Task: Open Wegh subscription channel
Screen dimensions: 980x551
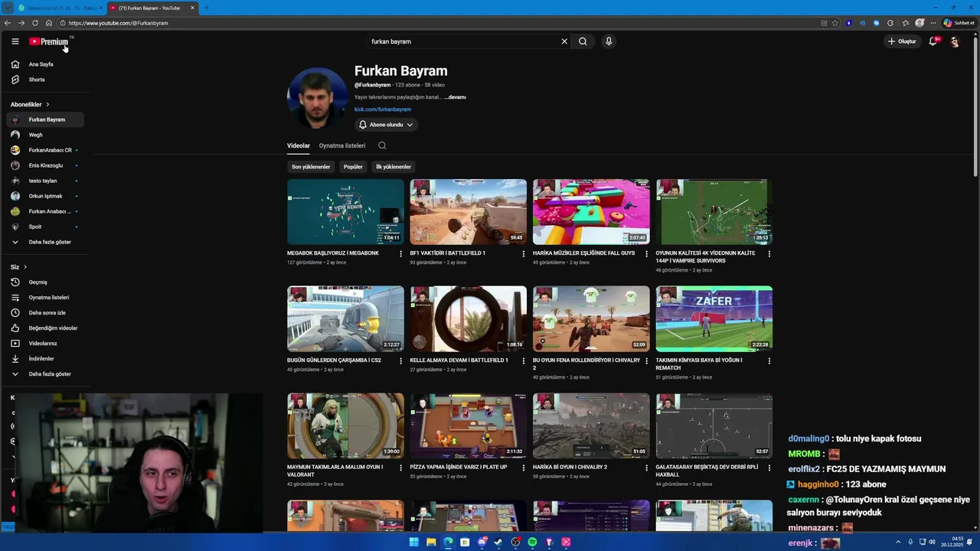Action: [44, 135]
